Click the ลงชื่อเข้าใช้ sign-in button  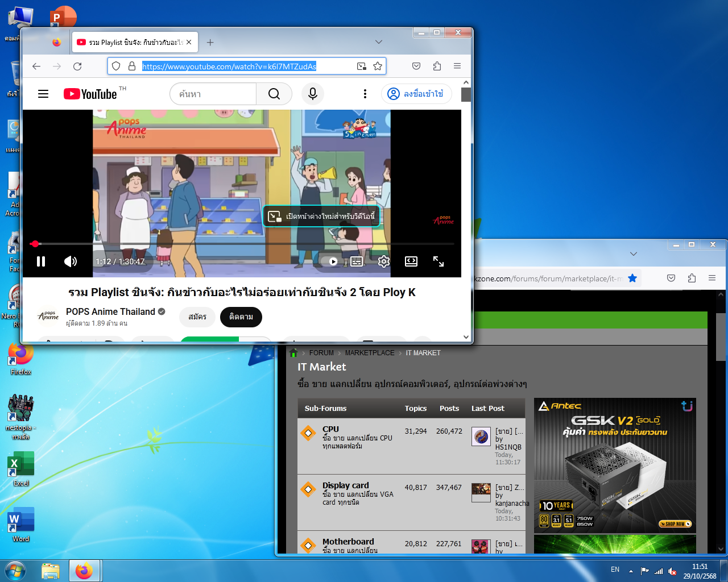pos(416,94)
